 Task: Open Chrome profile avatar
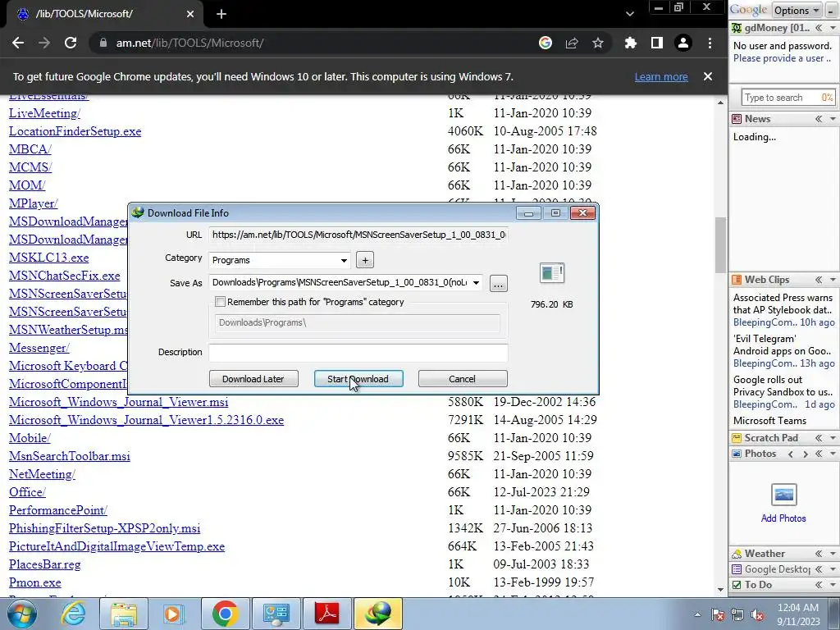coord(683,43)
